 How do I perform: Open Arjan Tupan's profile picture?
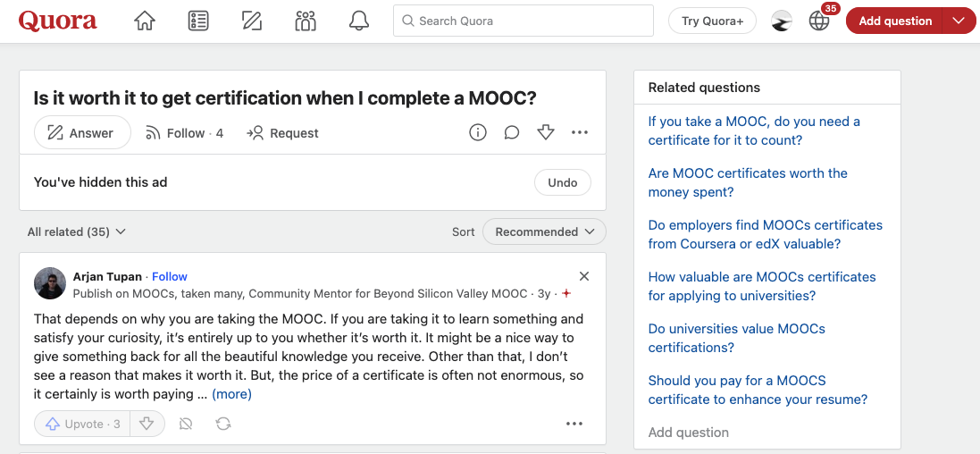[x=50, y=284]
